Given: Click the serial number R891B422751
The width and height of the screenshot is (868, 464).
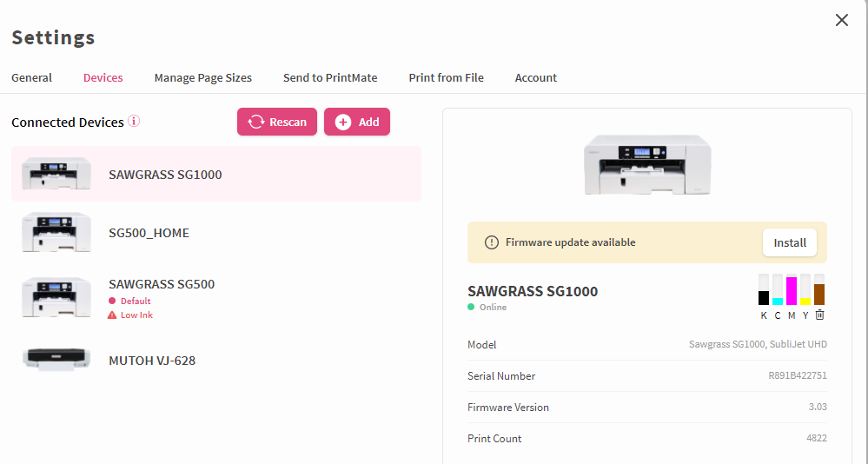Looking at the screenshot, I should click(798, 375).
